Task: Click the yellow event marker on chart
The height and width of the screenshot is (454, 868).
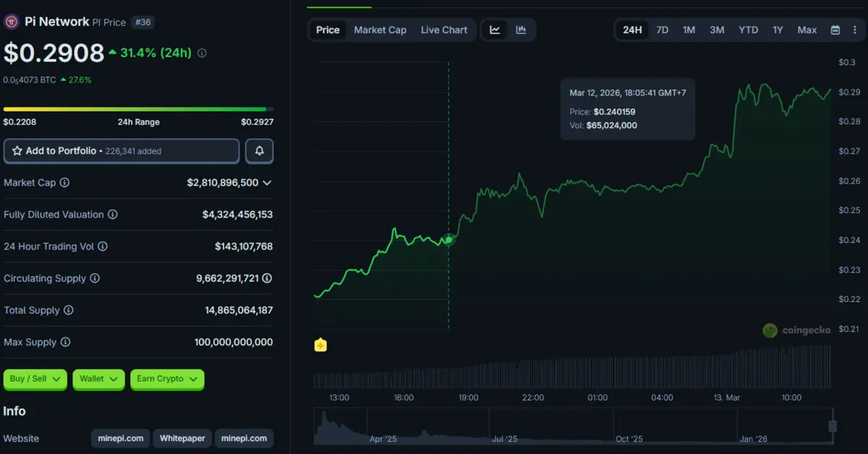Action: [x=320, y=346]
